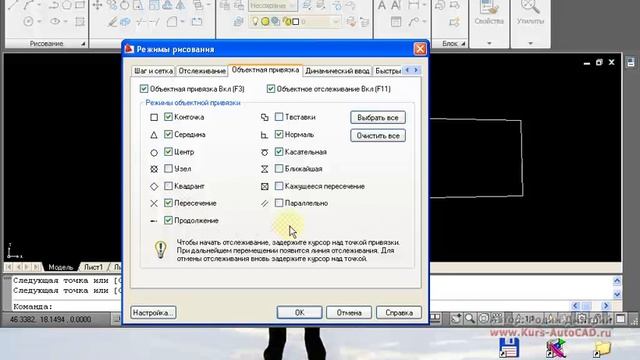Image resolution: width=640 pixels, height=360 pixels.
Task: Toggle Объектная привязка Вкл (F3) checkbox
Action: click(144, 89)
